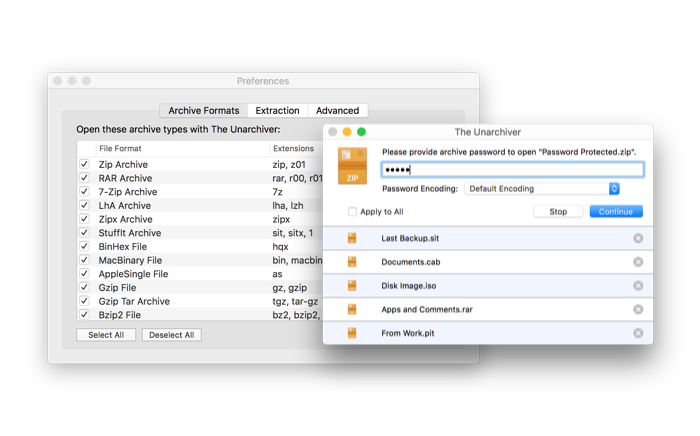Open the Advanced tab in Preferences
This screenshot has width=700, height=436.
pyautogui.click(x=338, y=111)
